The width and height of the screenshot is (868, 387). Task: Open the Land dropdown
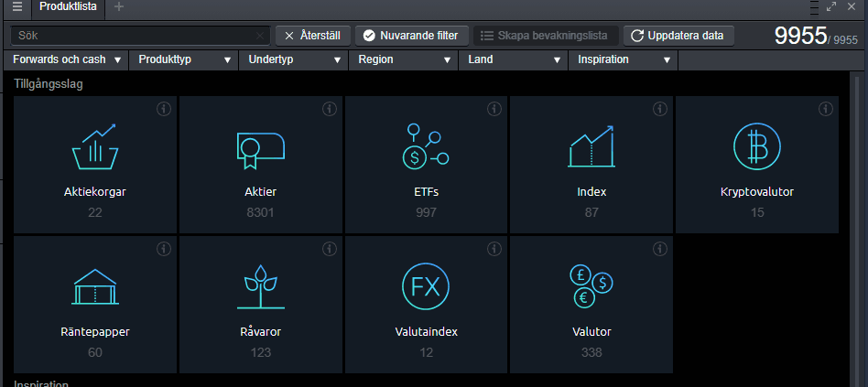pyautogui.click(x=513, y=59)
